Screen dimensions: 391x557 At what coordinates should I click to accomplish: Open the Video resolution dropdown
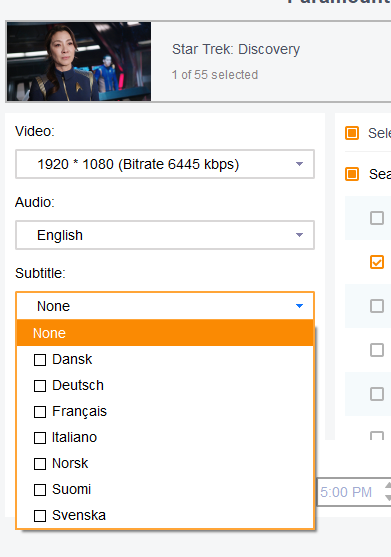(x=165, y=164)
